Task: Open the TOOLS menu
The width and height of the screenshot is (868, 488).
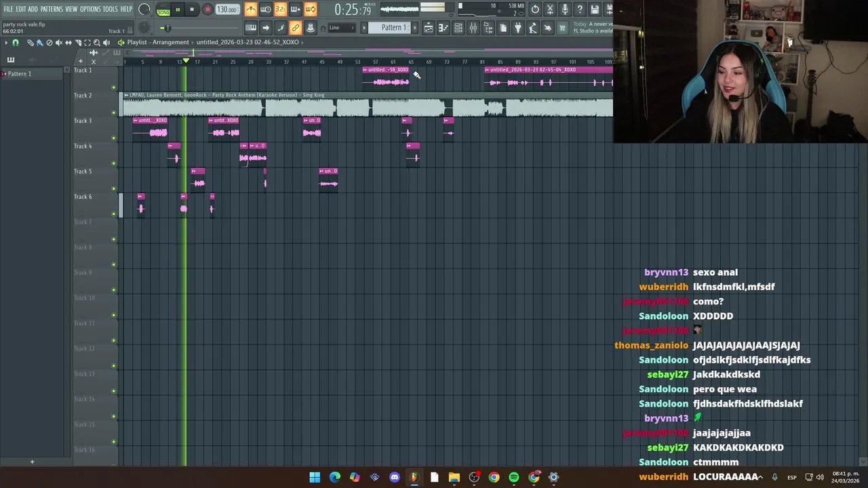Action: (110, 9)
